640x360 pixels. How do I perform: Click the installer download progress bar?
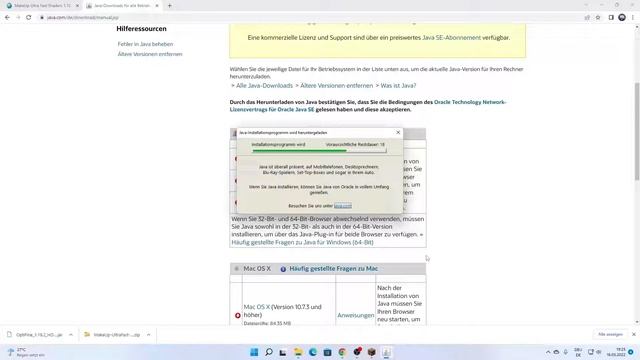pyautogui.click(x=319, y=151)
